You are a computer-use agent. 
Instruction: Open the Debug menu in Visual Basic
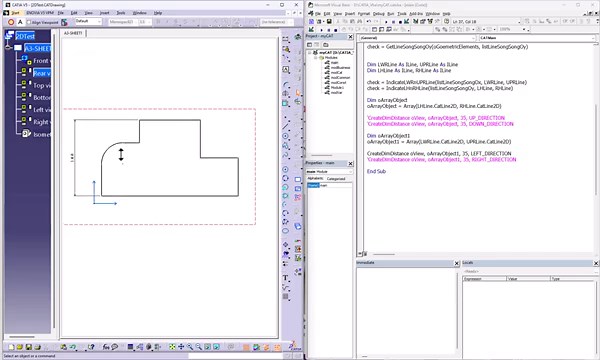(x=378, y=14)
